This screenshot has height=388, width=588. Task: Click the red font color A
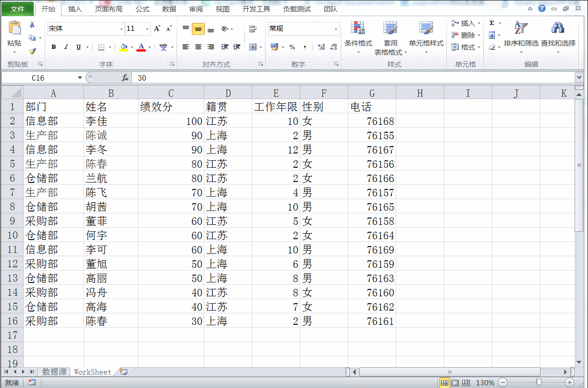pyautogui.click(x=141, y=47)
